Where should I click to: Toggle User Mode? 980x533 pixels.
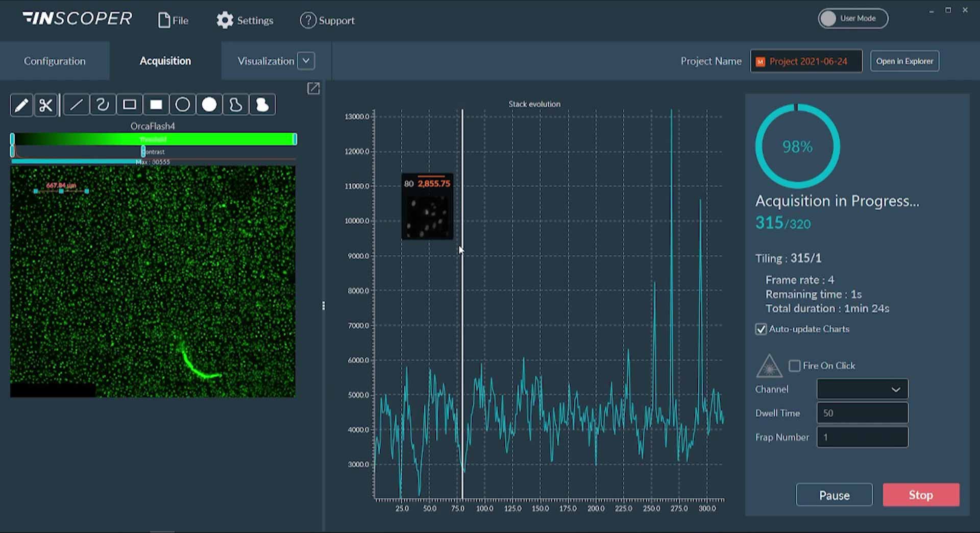852,18
